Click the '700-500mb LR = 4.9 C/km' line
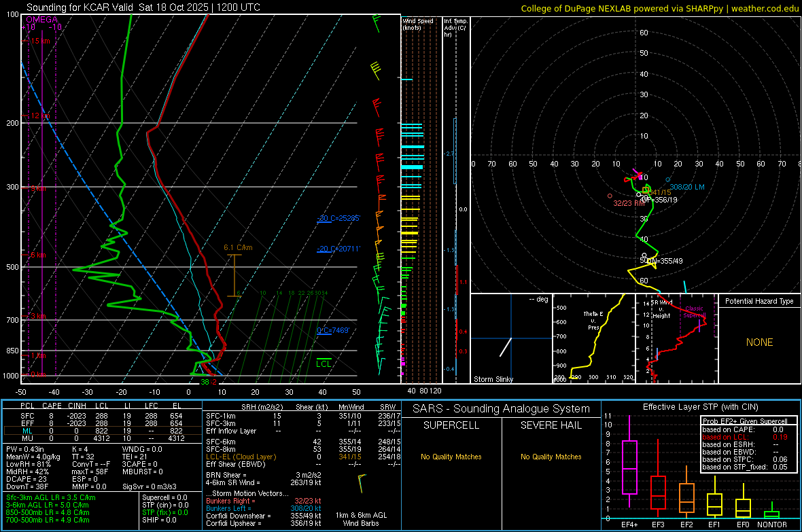This screenshot has height=532, width=802. pyautogui.click(x=48, y=520)
